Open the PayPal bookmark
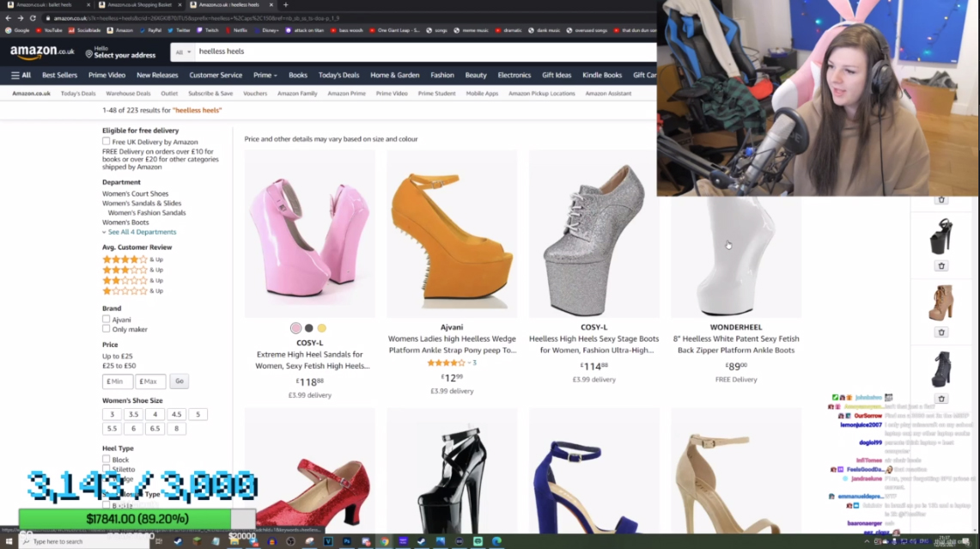The image size is (980, 549). point(150,30)
